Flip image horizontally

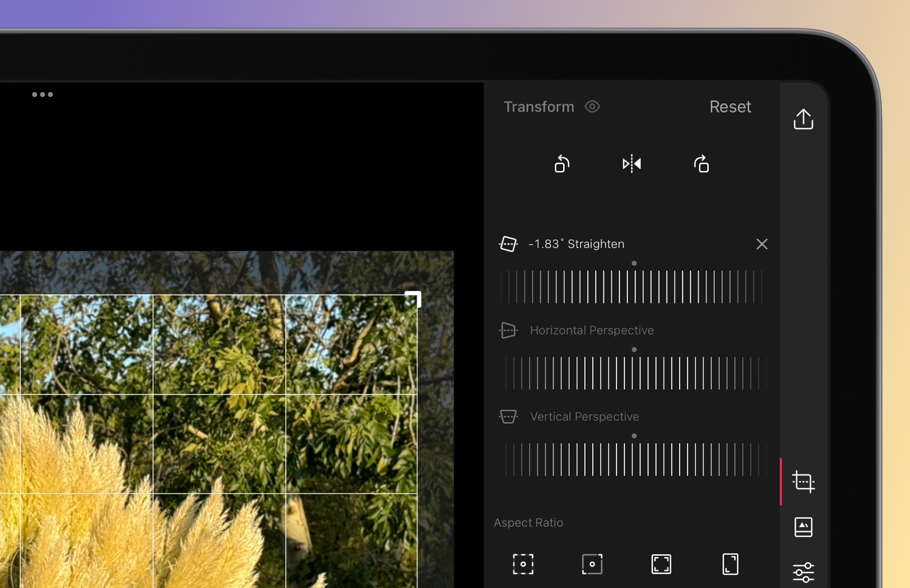pyautogui.click(x=631, y=164)
